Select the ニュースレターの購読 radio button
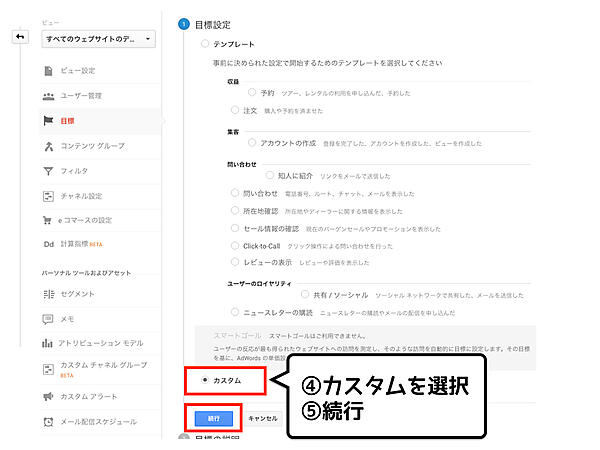This screenshot has height=450, width=600. pyautogui.click(x=235, y=312)
